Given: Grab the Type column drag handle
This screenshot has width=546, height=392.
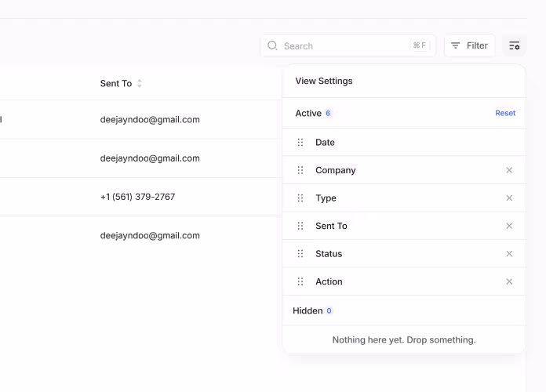Looking at the screenshot, I should coord(300,198).
